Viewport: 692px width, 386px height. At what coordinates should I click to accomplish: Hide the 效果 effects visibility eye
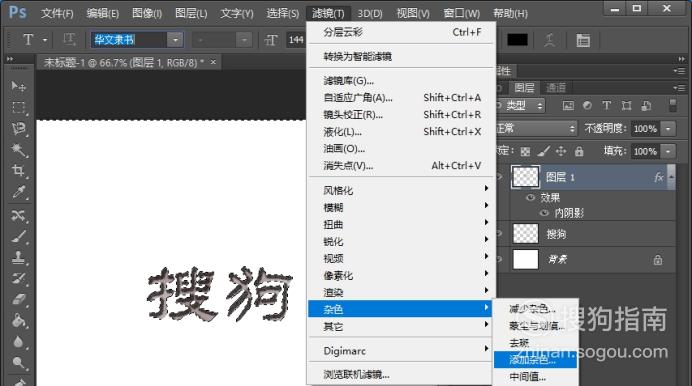(x=531, y=198)
